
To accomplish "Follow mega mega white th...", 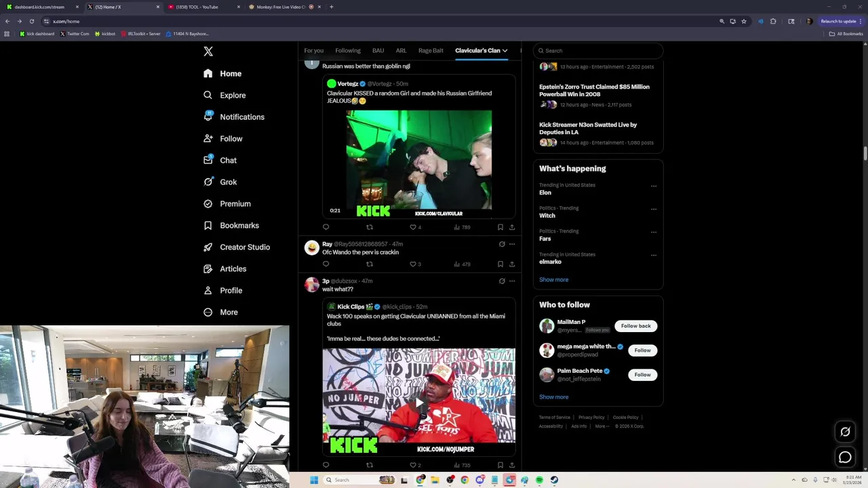I will (x=642, y=350).
